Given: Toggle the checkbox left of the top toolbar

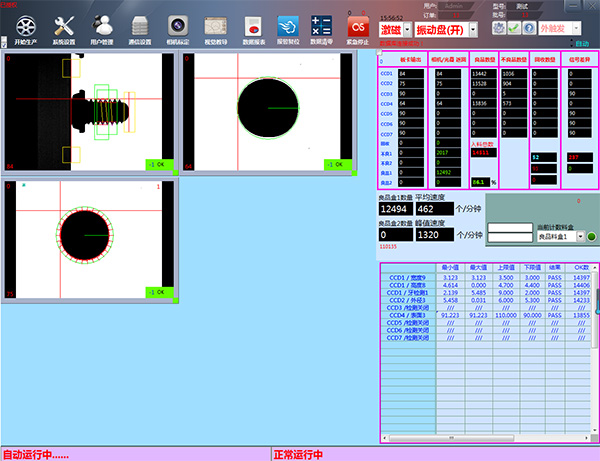Looking at the screenshot, I should pos(4,43).
